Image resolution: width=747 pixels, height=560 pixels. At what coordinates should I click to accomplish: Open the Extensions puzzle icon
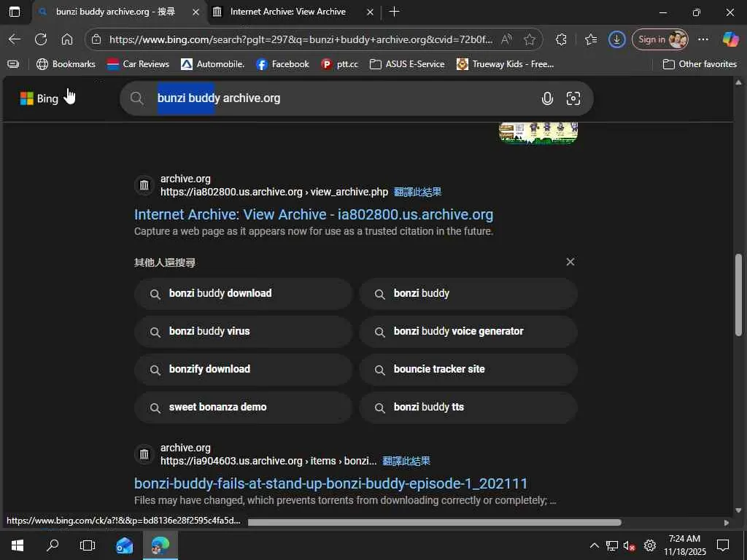pos(561,39)
